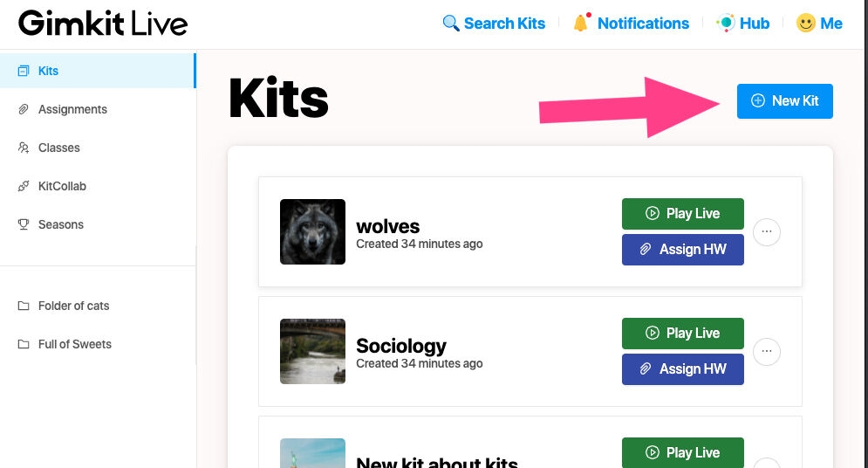Click the Seasons trophy icon in sidebar
Screen dimensions: 868x468
(24, 224)
